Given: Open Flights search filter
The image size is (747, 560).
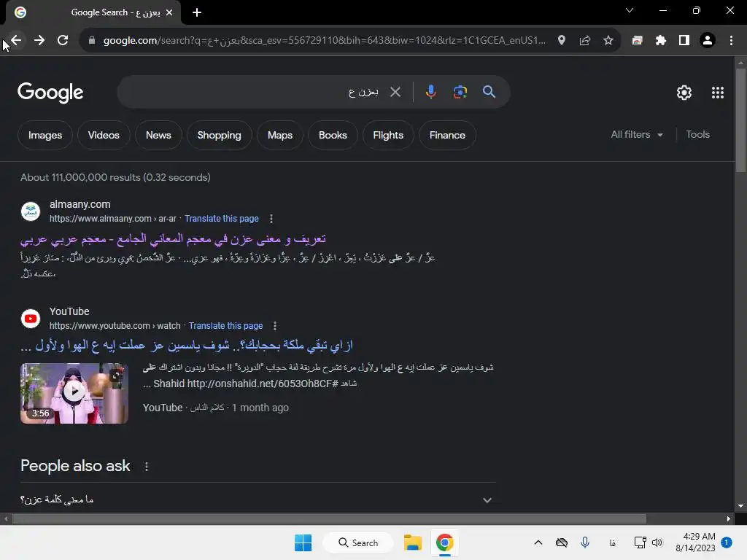Looking at the screenshot, I should click(388, 135).
